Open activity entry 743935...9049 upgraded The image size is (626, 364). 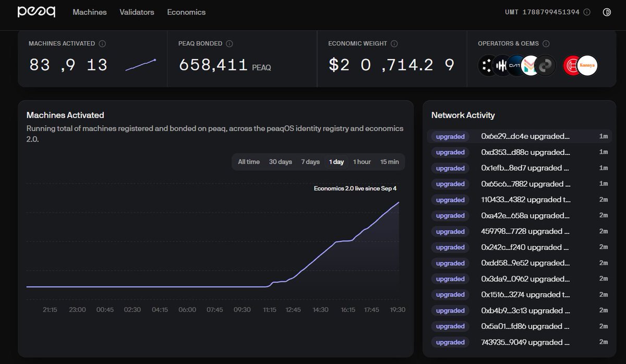(520, 342)
